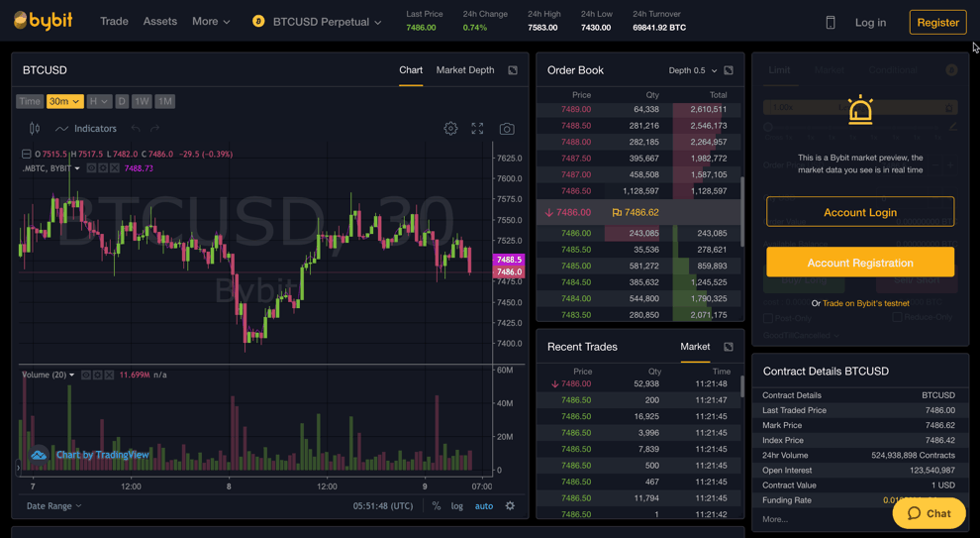Viewport: 980px width, 538px height.
Task: Click the Chart by TradingView link
Action: 103,455
